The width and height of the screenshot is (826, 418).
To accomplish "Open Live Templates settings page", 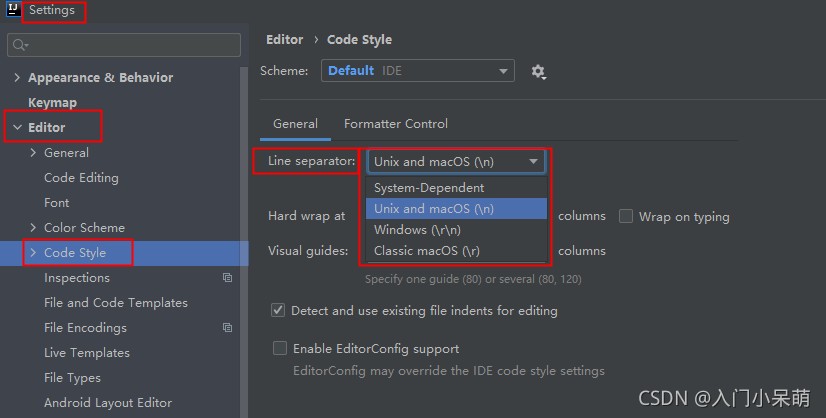I will click(87, 353).
